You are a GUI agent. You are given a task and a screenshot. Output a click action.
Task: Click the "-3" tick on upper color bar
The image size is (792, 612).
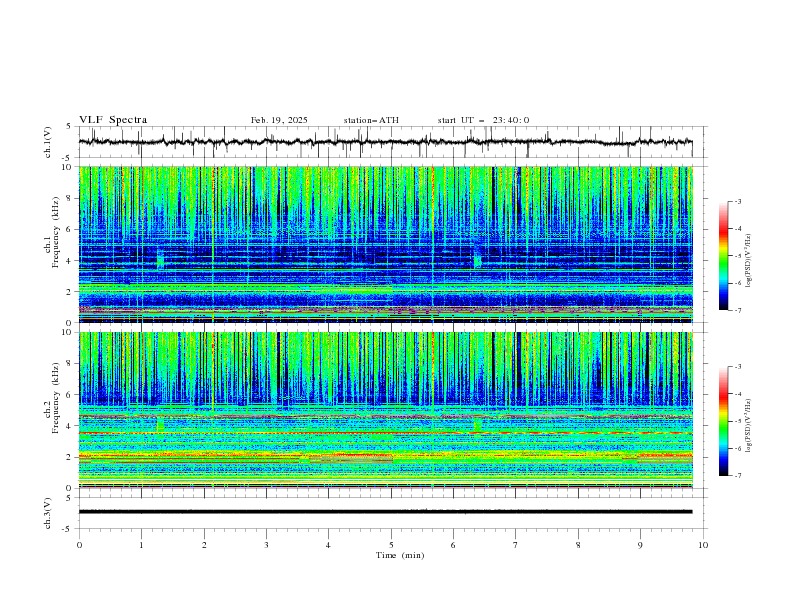click(x=738, y=201)
